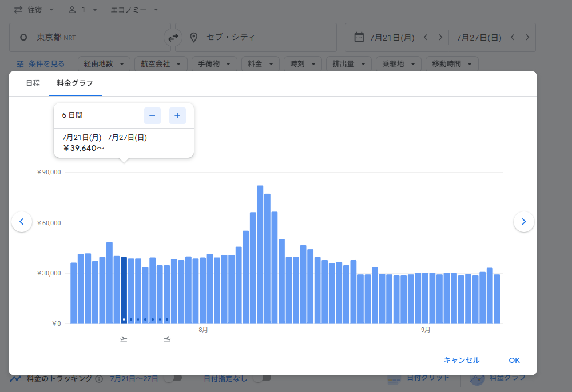The image size is (572, 392).
Task: Click the price tracking info icon
Action: (99, 379)
